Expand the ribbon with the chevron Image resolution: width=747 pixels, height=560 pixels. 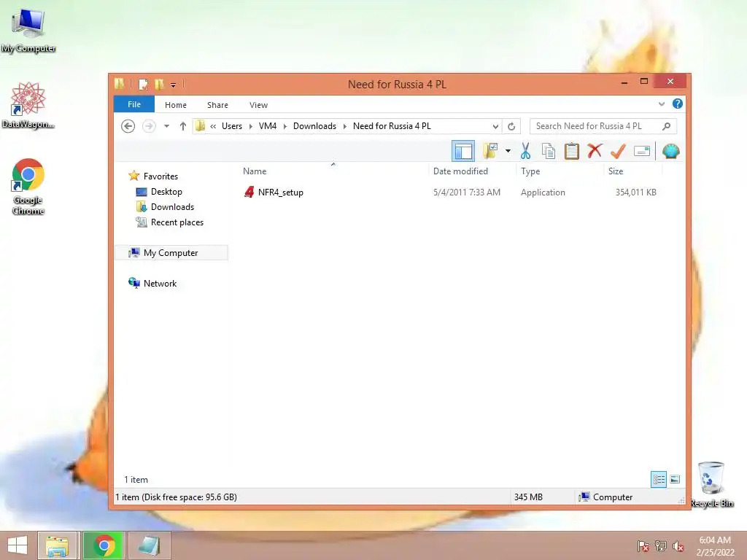pos(661,104)
